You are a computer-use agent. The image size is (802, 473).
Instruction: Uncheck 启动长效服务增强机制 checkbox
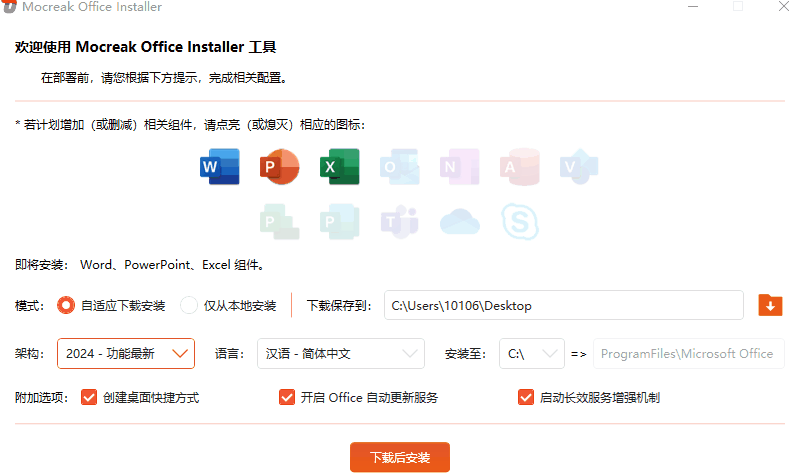coord(526,397)
